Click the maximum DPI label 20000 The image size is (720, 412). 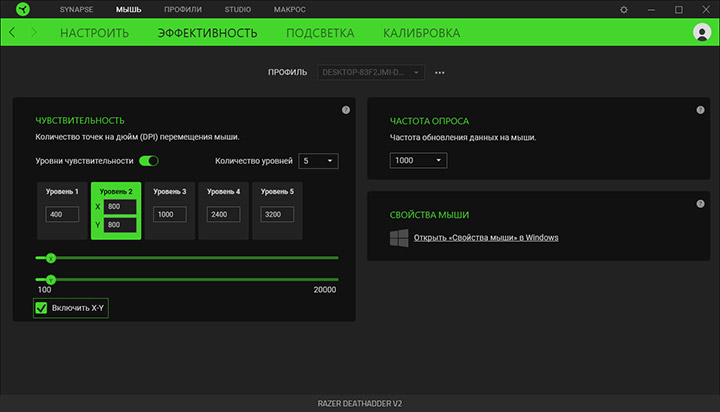pos(325,290)
